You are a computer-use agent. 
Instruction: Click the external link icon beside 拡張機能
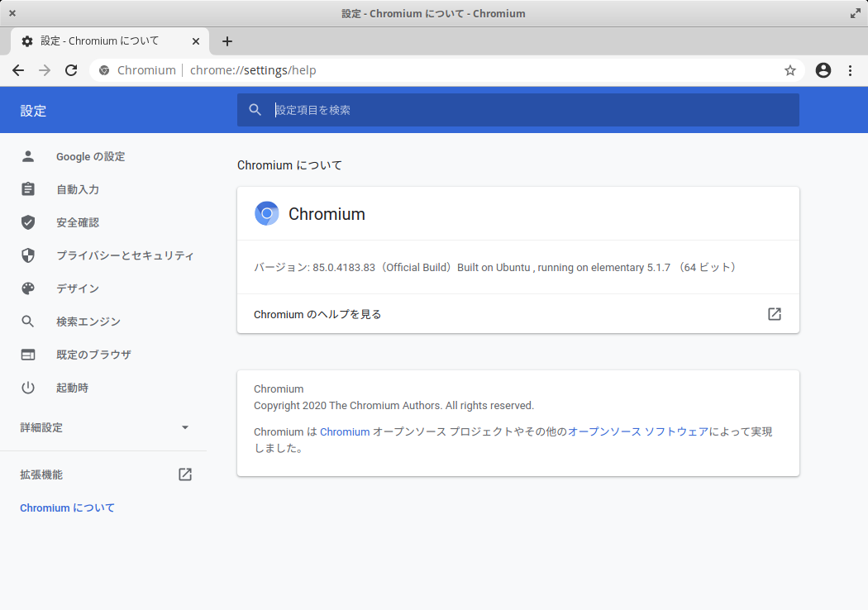point(185,474)
